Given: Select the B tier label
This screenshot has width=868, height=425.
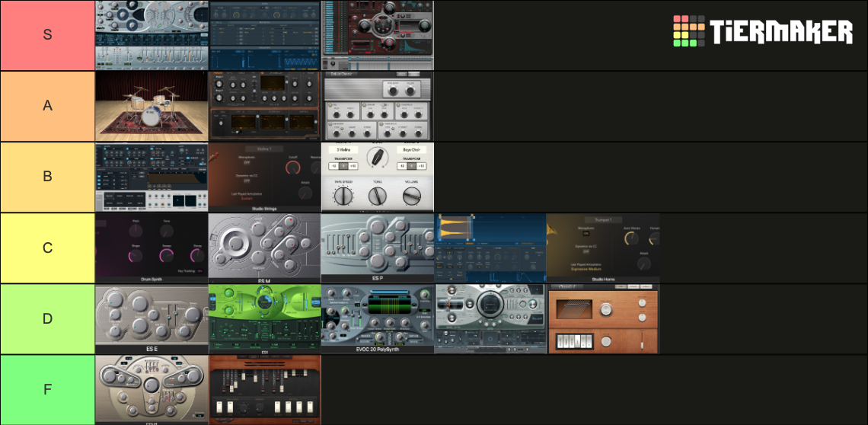Looking at the screenshot, I should tap(48, 177).
